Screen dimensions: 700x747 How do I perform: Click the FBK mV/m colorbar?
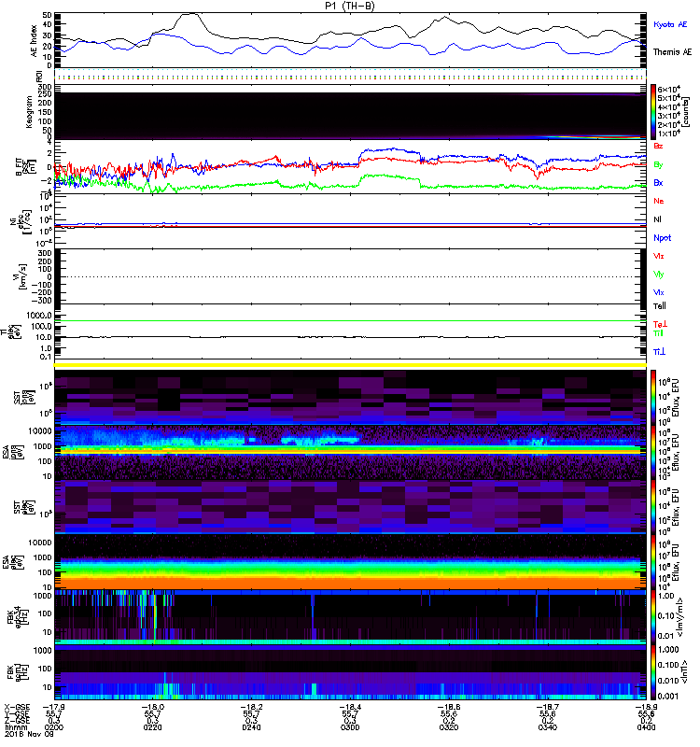click(653, 617)
